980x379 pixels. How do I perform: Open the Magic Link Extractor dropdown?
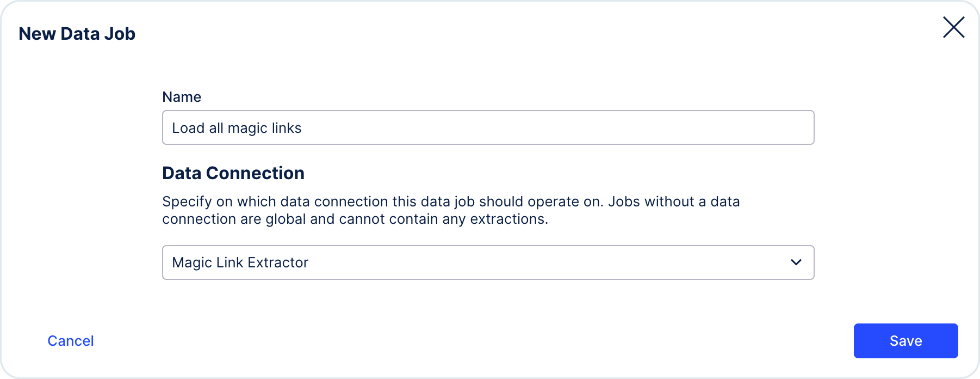488,262
